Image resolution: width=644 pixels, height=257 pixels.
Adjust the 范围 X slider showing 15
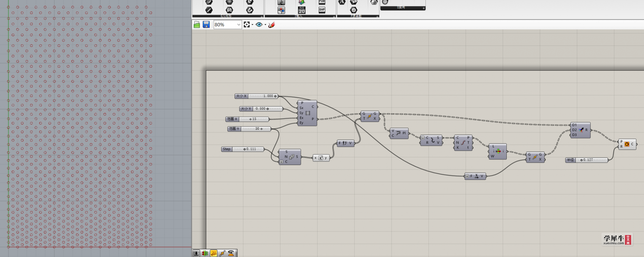coord(247,119)
